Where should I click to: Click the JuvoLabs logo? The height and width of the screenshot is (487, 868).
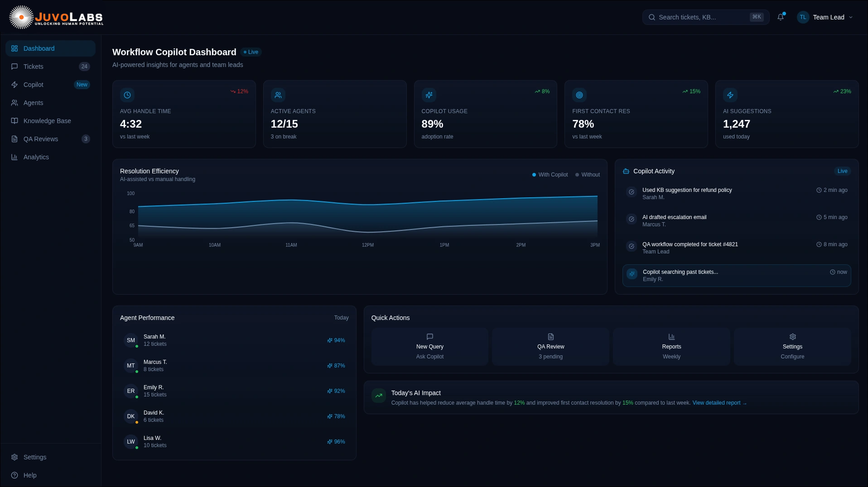[57, 18]
